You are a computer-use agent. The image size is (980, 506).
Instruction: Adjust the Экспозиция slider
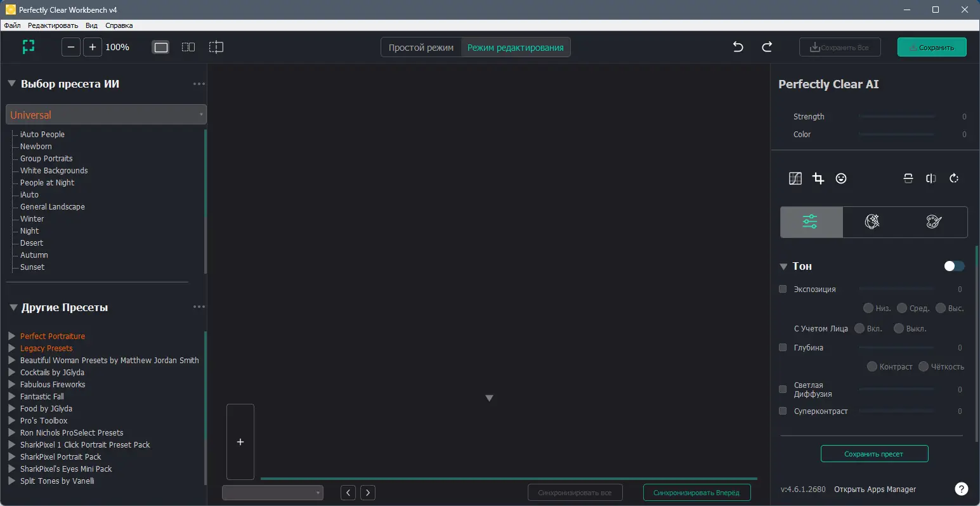point(897,290)
